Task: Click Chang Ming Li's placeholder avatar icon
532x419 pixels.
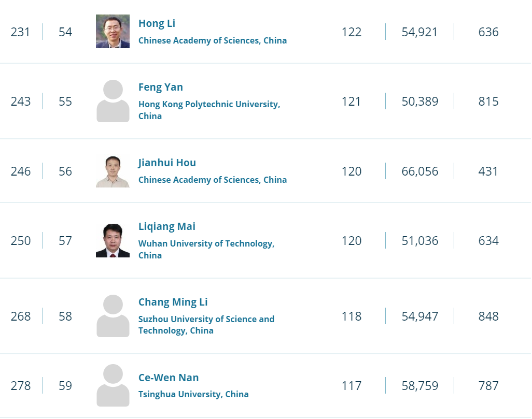Action: (113, 316)
